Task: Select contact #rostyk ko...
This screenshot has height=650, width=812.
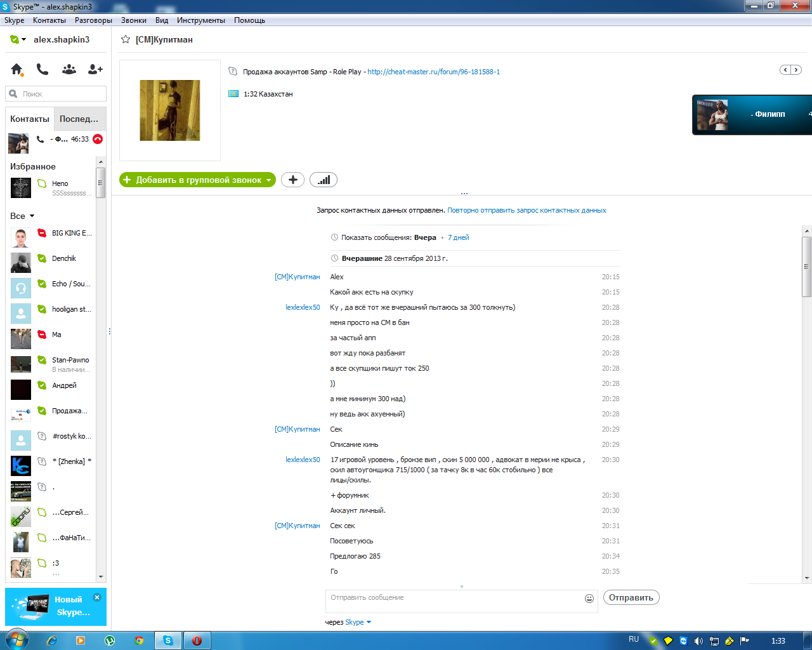Action: pyautogui.click(x=51, y=441)
